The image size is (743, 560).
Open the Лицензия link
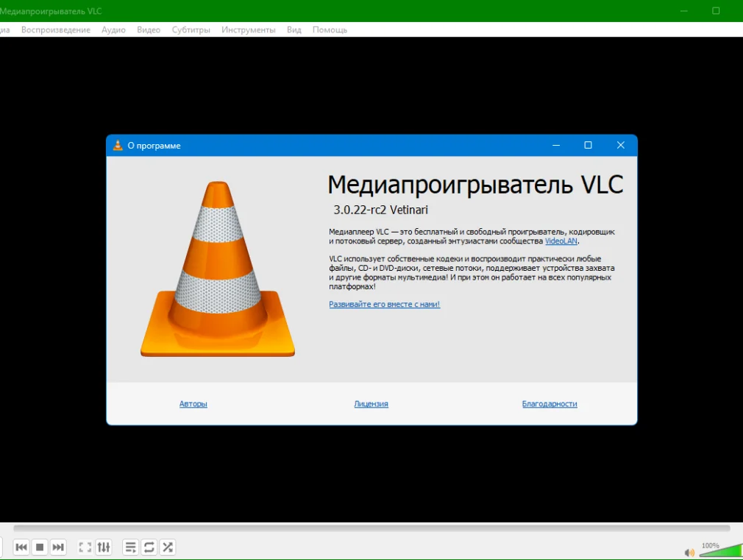coord(371,404)
